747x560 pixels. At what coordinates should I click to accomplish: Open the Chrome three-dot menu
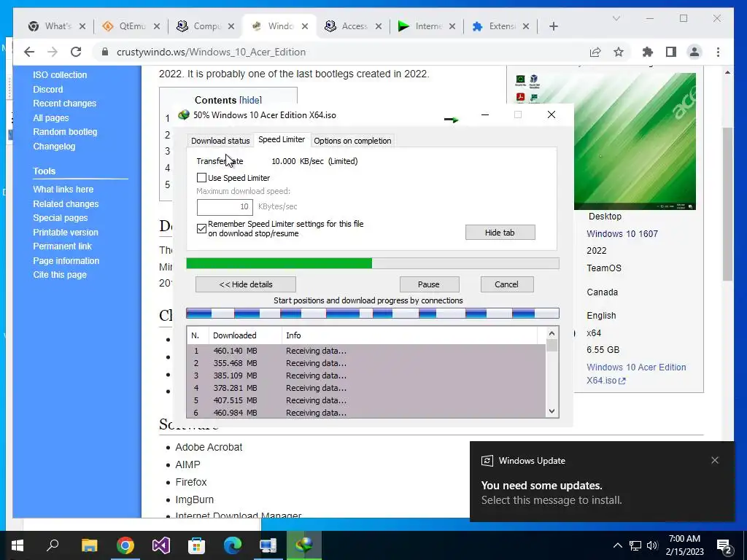tap(718, 52)
